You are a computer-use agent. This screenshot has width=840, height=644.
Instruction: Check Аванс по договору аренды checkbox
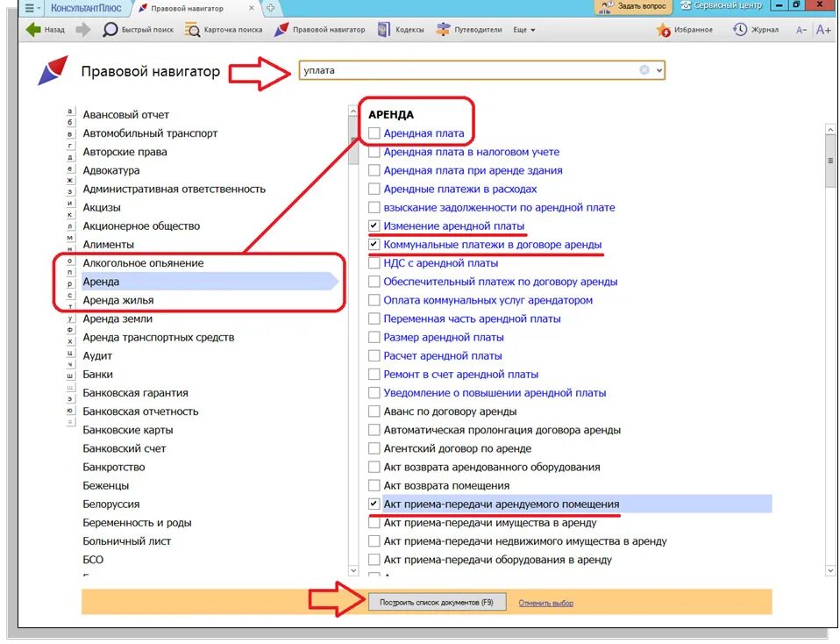tap(374, 411)
